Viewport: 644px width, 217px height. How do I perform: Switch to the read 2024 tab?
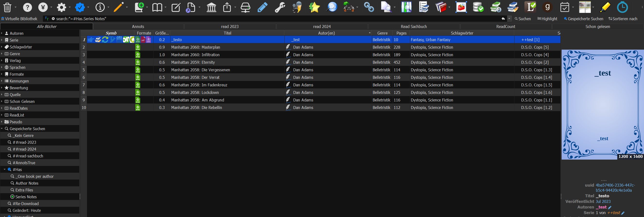pos(322,27)
